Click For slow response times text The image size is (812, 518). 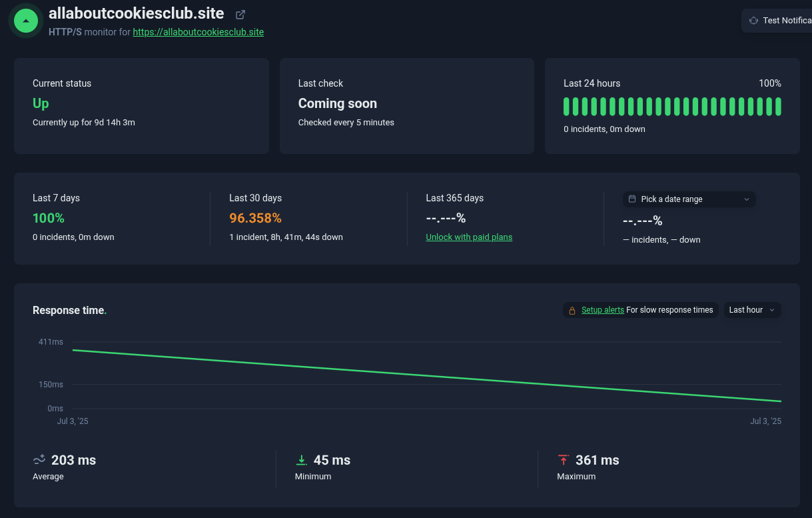coord(669,310)
